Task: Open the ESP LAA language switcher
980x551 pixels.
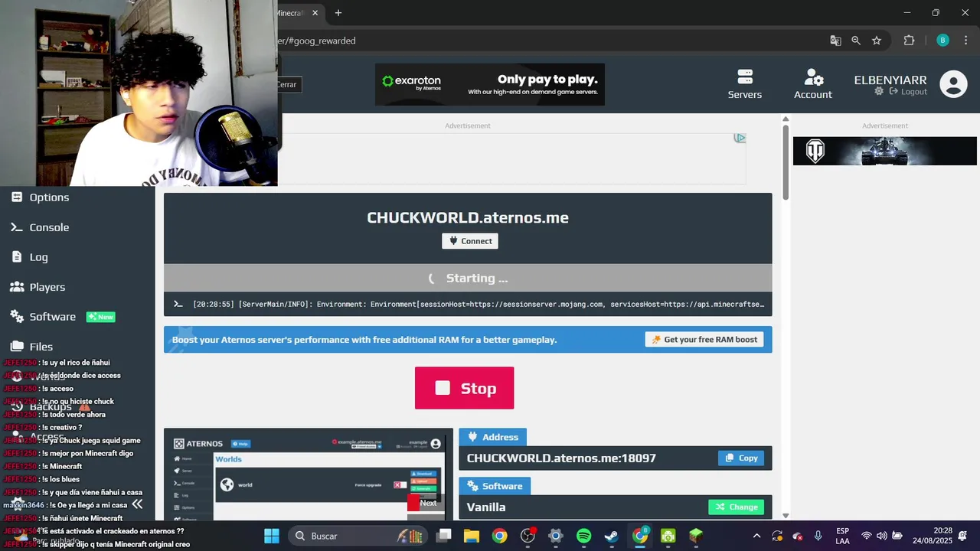Action: 842,536
